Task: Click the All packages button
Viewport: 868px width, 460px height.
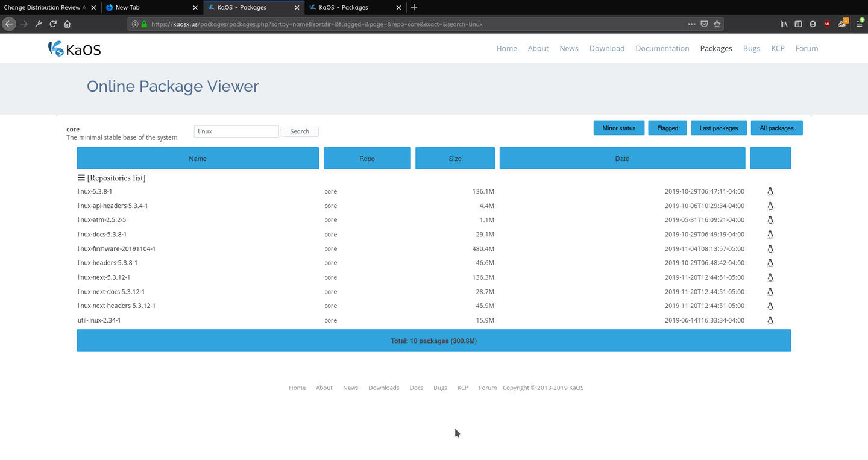Action: coord(776,128)
